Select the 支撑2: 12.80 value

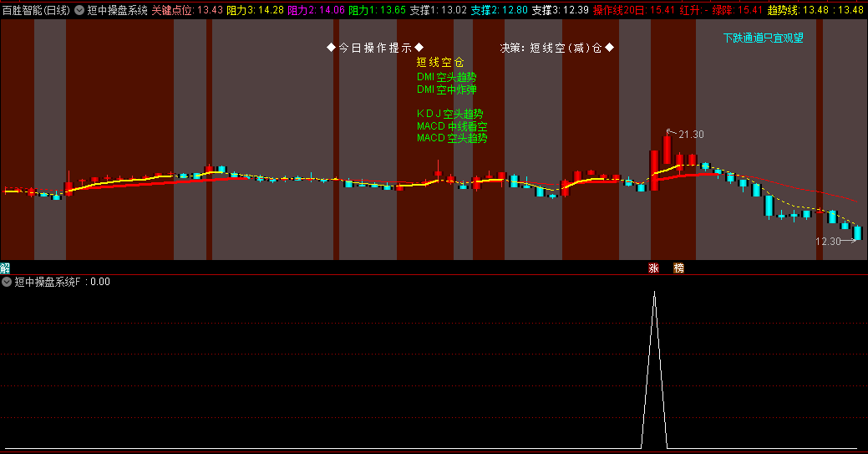coord(500,10)
